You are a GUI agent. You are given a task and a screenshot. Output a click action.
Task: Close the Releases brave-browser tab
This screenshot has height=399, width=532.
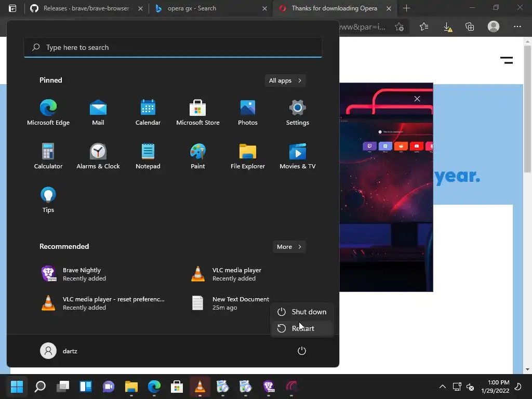click(x=140, y=8)
